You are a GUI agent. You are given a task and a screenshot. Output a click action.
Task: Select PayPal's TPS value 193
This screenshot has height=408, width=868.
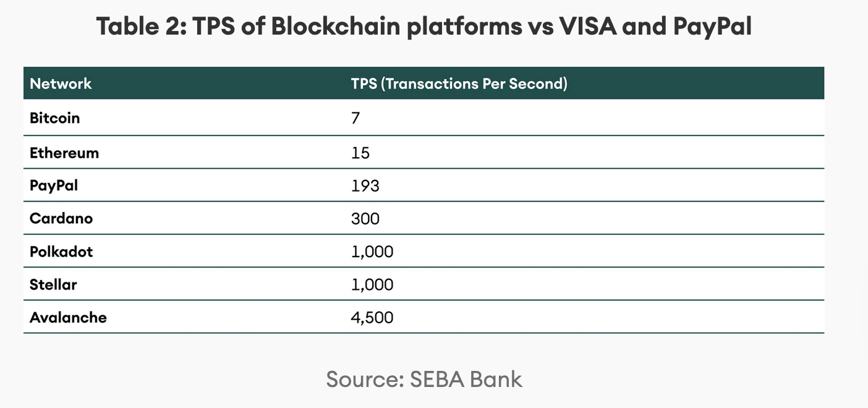pyautogui.click(x=365, y=185)
